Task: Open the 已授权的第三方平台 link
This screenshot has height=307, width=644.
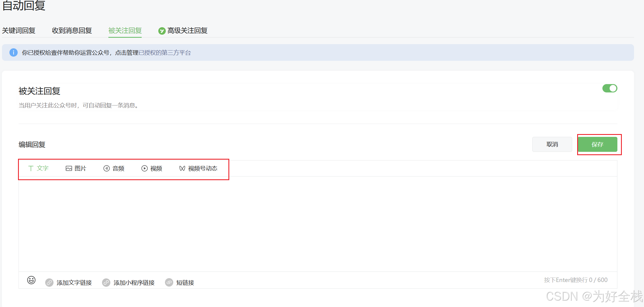Action: click(165, 53)
